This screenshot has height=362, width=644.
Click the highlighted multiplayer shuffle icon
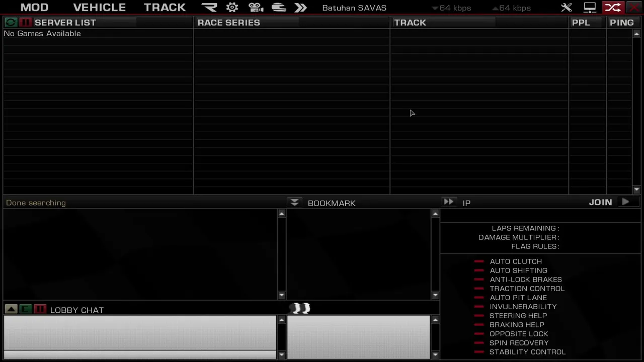tap(613, 8)
